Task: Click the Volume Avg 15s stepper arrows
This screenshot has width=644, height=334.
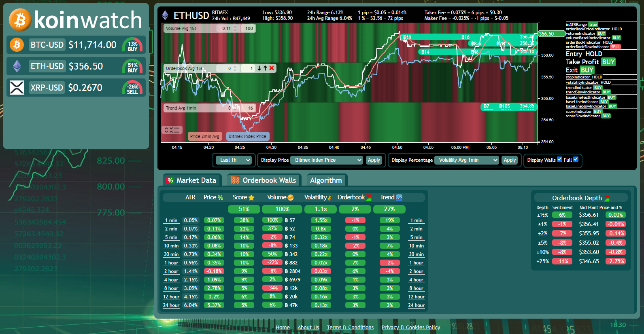Action: 235,28
